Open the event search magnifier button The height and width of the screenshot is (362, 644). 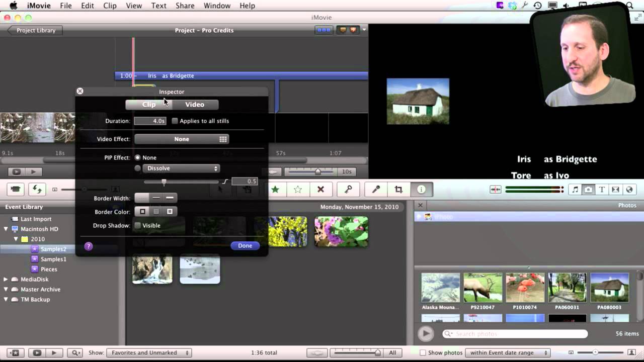tap(76, 353)
